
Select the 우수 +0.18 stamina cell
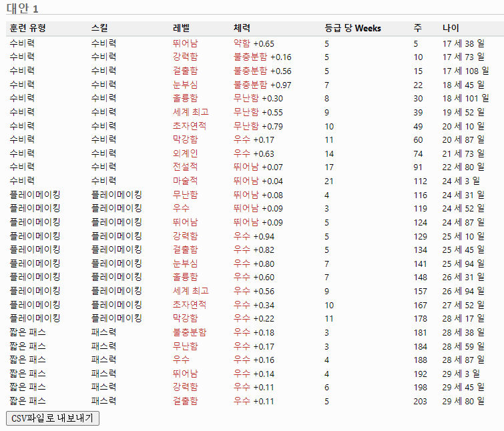click(254, 332)
